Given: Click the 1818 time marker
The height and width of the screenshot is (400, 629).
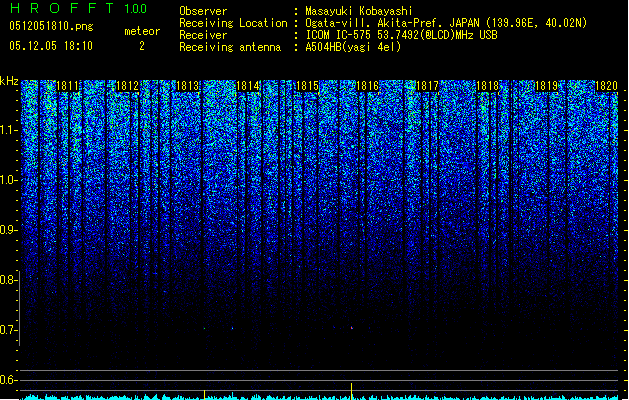Looking at the screenshot, I should pos(487,86).
